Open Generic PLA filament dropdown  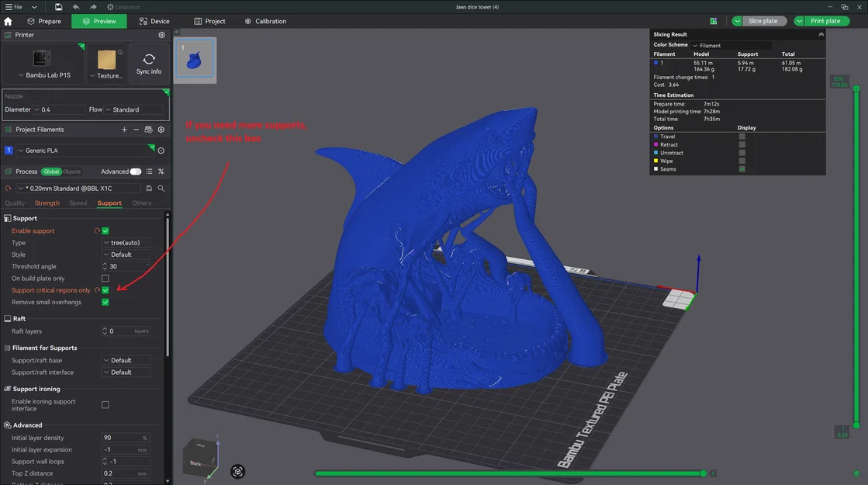click(x=84, y=151)
